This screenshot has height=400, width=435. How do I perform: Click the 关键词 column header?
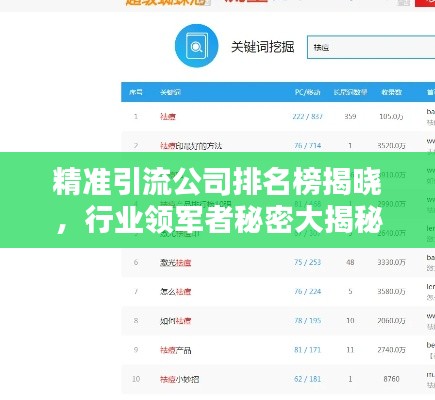tap(170, 92)
